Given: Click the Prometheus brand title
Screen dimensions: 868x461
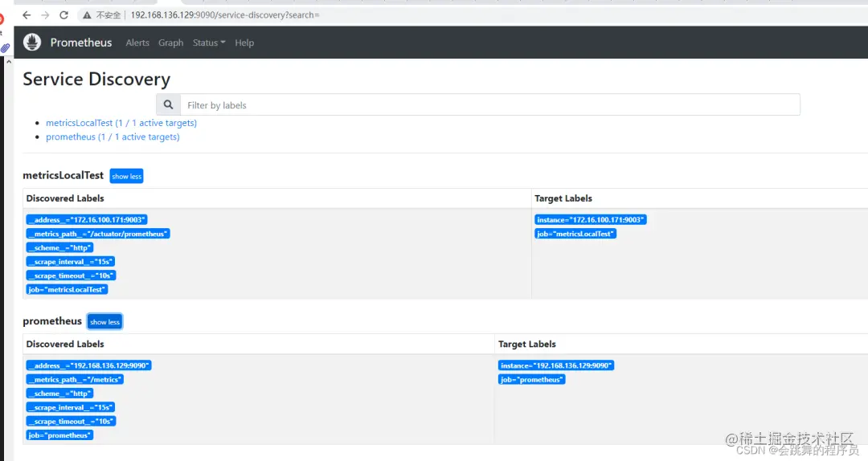Looking at the screenshot, I should tap(81, 43).
